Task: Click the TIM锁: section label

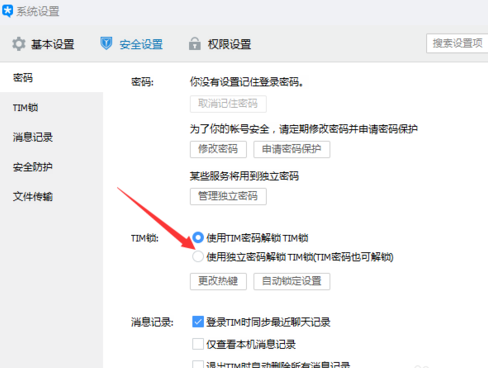Action: 145,238
